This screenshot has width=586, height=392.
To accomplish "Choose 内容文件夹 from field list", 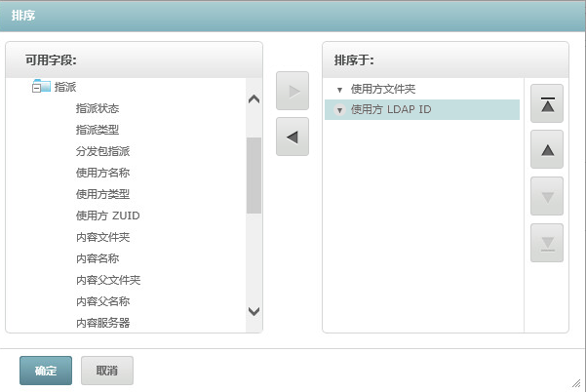I will (102, 237).
